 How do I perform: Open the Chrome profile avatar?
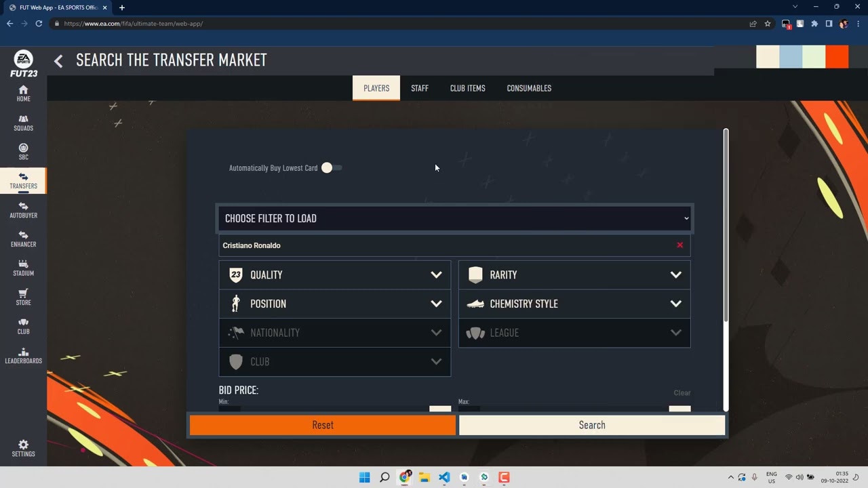click(x=844, y=24)
